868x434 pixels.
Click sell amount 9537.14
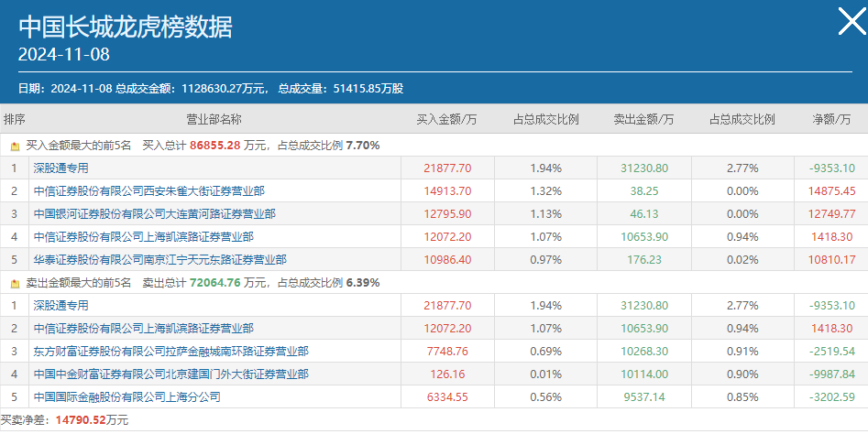[644, 397]
